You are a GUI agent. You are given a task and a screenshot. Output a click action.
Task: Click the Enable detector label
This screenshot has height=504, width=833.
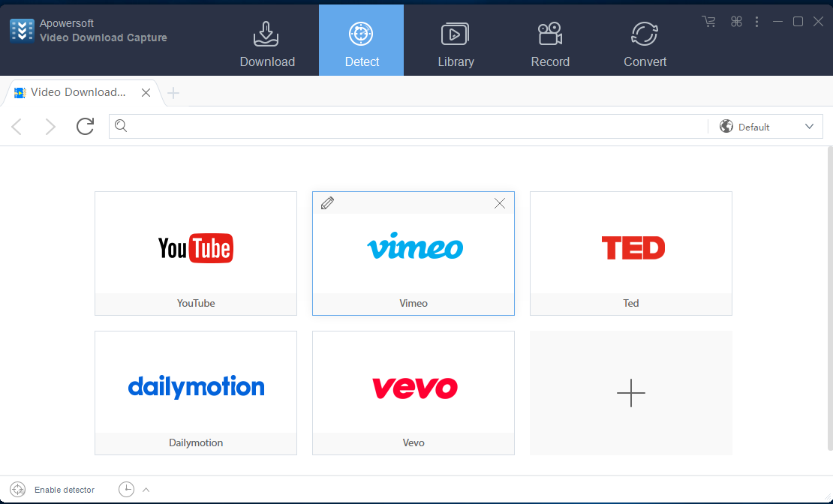pos(65,490)
